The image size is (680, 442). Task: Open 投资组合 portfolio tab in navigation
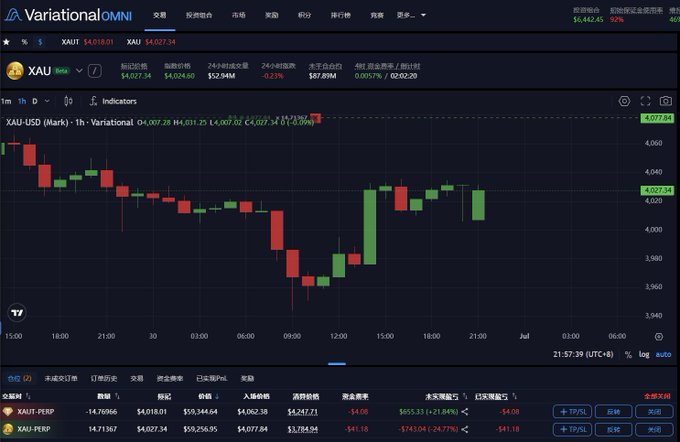(x=199, y=15)
